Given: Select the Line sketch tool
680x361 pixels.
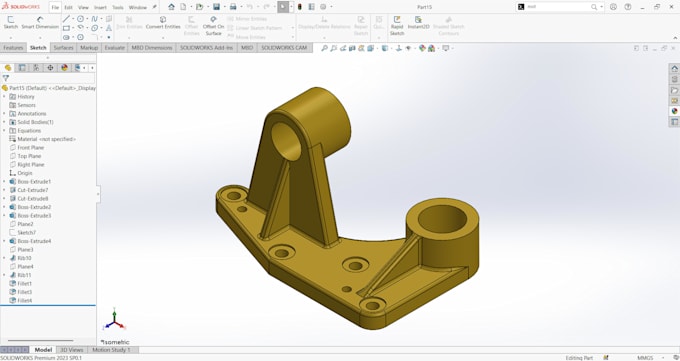Looking at the screenshot, I should click(66, 19).
